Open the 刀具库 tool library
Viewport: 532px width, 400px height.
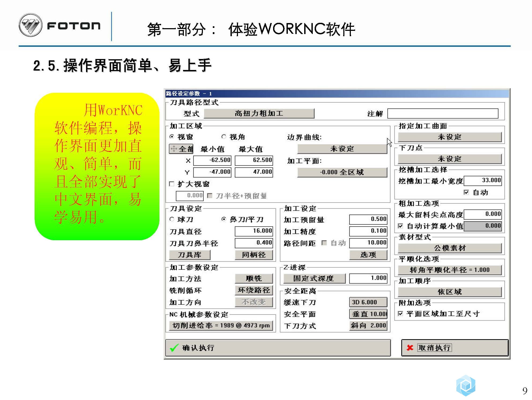pos(190,255)
